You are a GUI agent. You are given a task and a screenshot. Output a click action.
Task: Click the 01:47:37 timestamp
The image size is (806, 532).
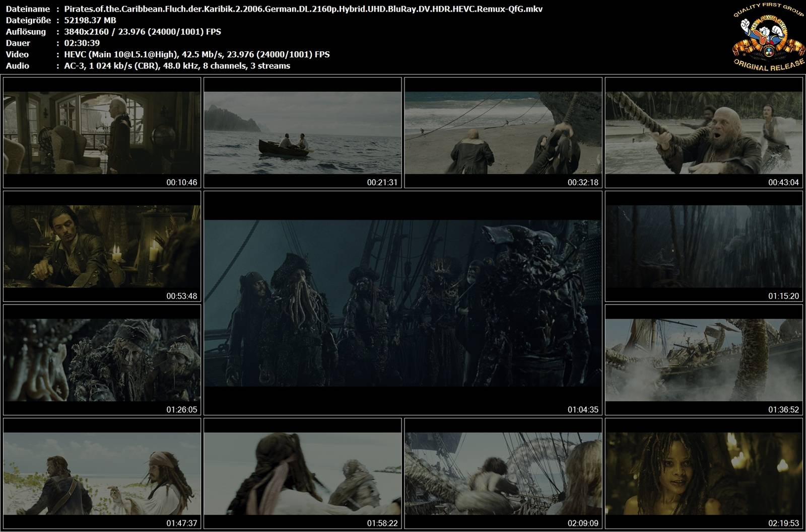182,523
